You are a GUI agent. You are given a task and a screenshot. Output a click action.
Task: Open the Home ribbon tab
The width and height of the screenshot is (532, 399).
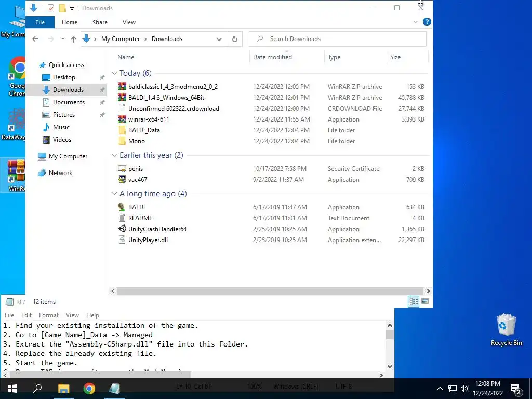tap(70, 22)
